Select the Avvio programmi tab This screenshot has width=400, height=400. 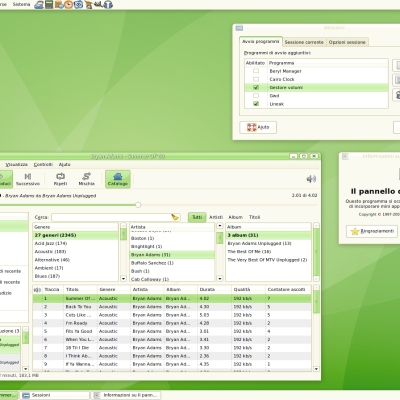(261, 42)
